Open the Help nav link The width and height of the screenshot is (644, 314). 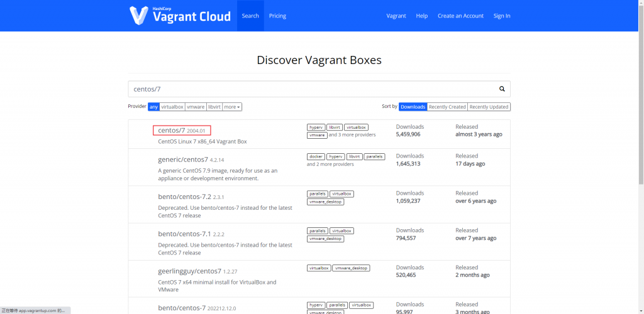pos(422,16)
